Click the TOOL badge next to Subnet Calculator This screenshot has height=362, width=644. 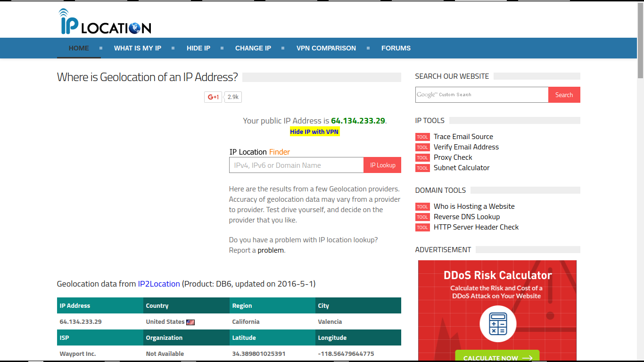click(x=422, y=168)
